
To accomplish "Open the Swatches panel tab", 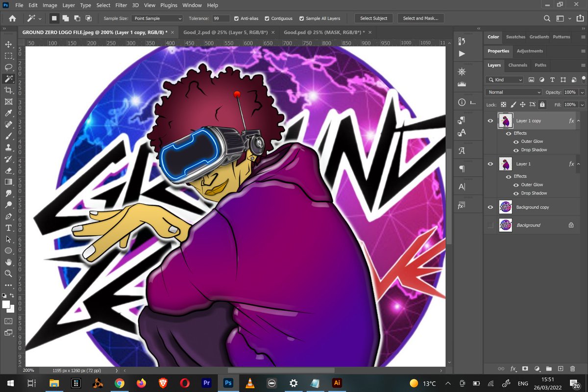I will [x=515, y=37].
